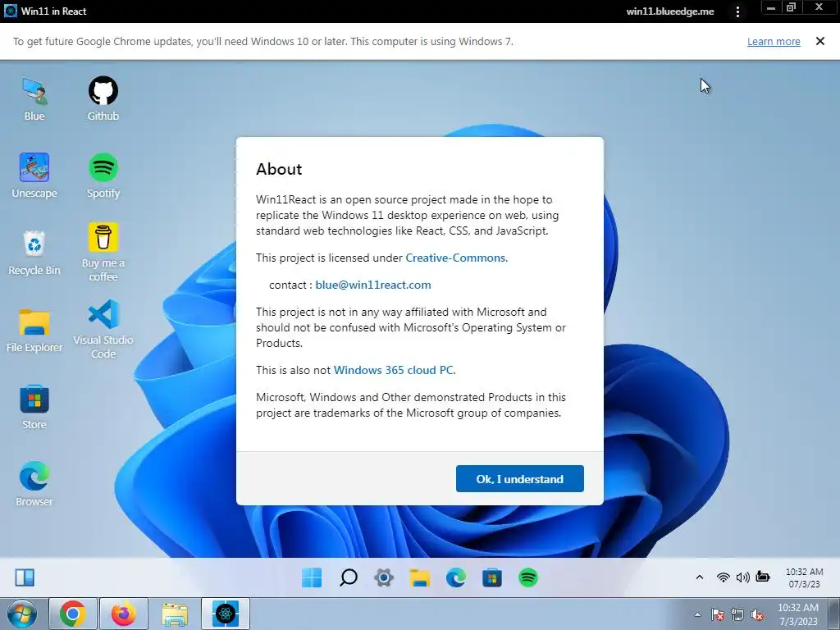Open the app three-dot menu

pos(737,11)
